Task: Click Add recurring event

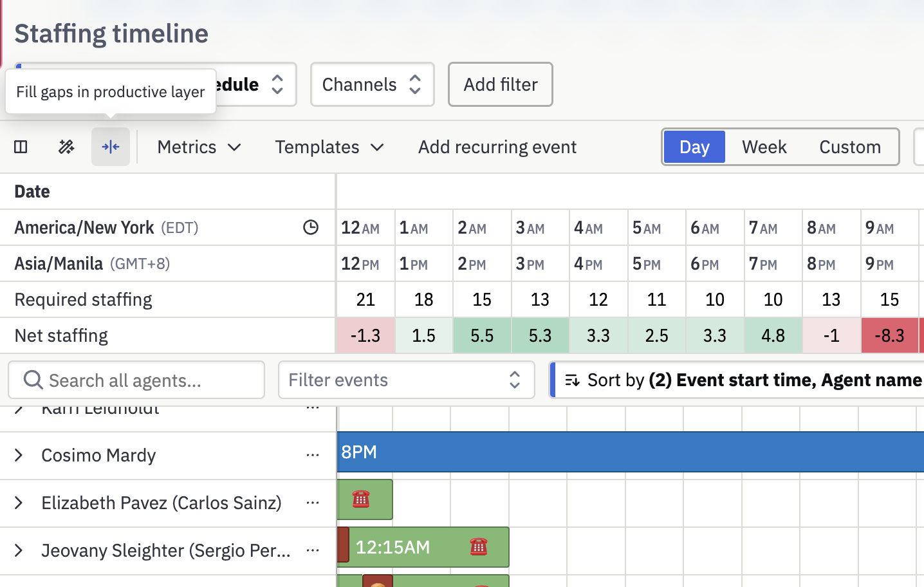Action: coord(497,147)
